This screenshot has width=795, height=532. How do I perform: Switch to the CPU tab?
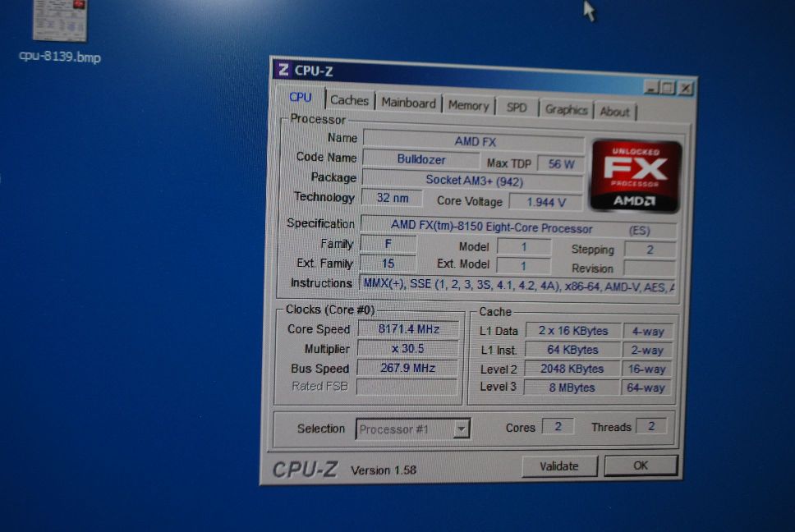coord(300,97)
